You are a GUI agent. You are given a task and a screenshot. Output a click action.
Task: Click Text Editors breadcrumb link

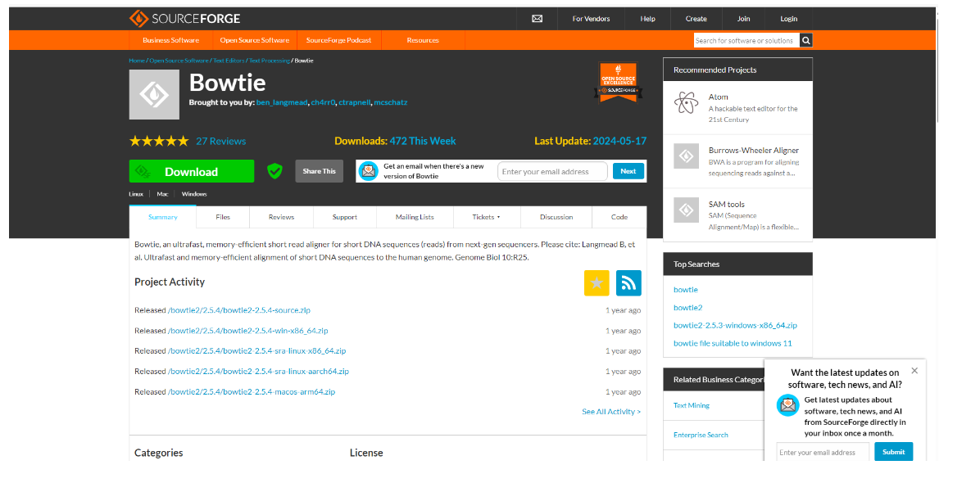click(x=229, y=61)
